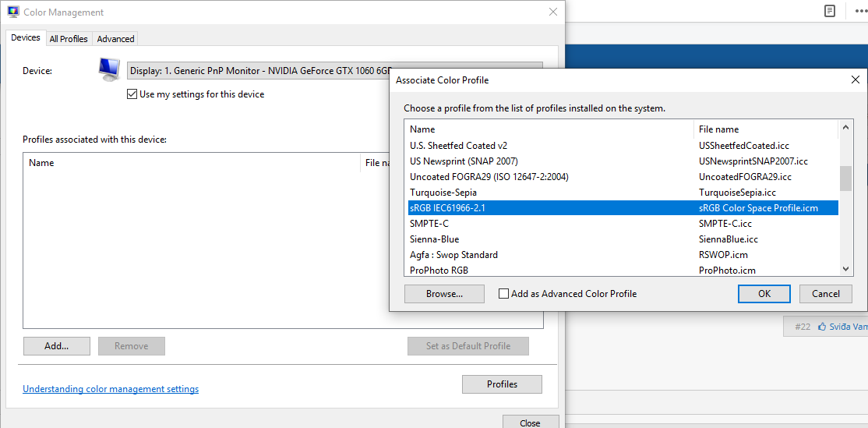
Task: Click the Browse... button
Action: click(x=444, y=294)
